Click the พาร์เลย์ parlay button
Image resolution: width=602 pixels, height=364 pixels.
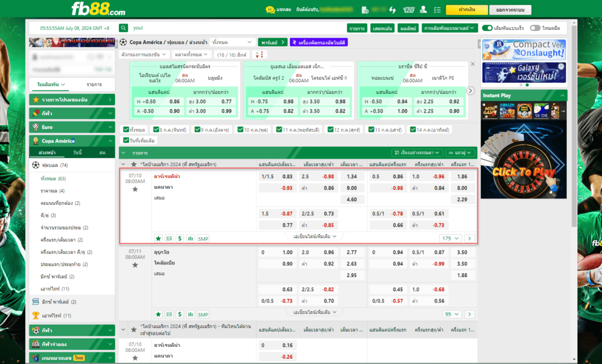(273, 42)
